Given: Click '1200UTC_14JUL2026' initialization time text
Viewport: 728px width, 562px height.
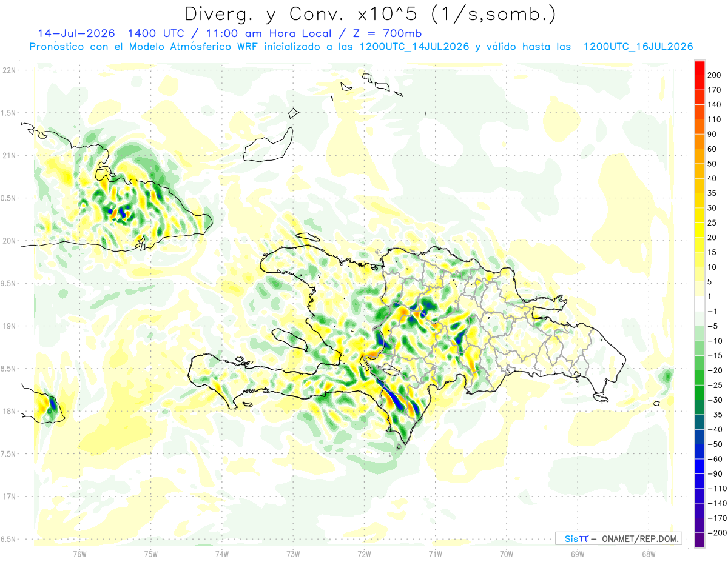Looking at the screenshot, I should pyautogui.click(x=413, y=47).
